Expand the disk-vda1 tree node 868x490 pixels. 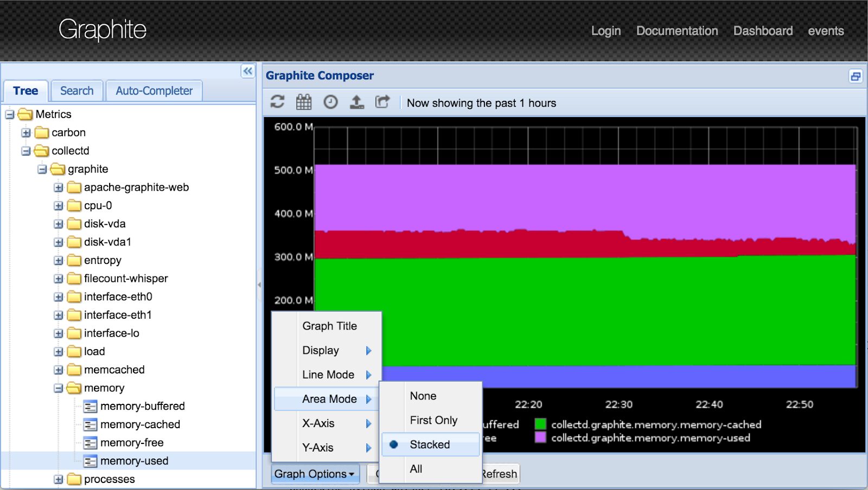(x=59, y=242)
